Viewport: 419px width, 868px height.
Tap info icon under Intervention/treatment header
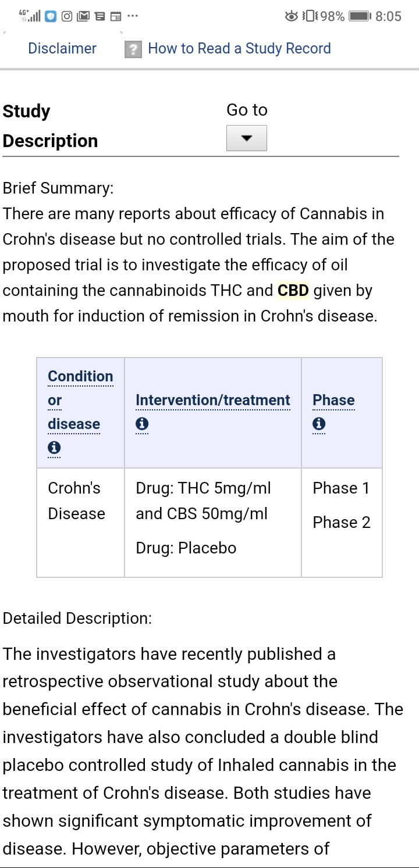[142, 424]
